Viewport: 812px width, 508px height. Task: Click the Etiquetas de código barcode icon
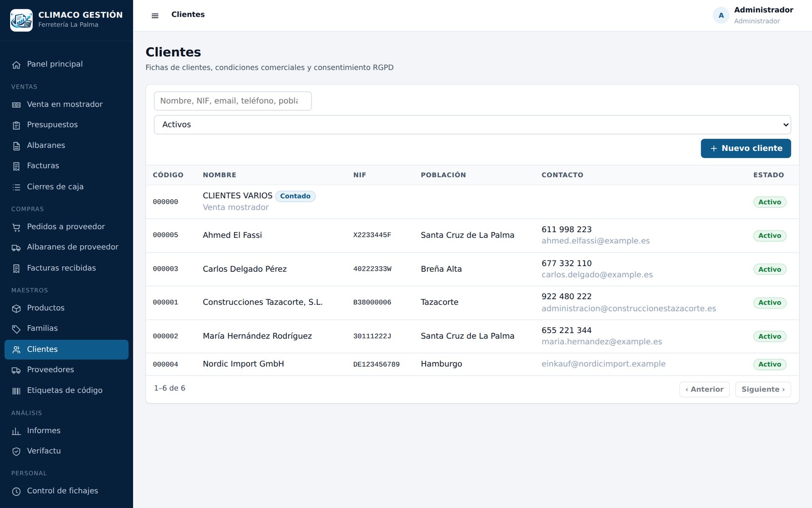(16, 391)
